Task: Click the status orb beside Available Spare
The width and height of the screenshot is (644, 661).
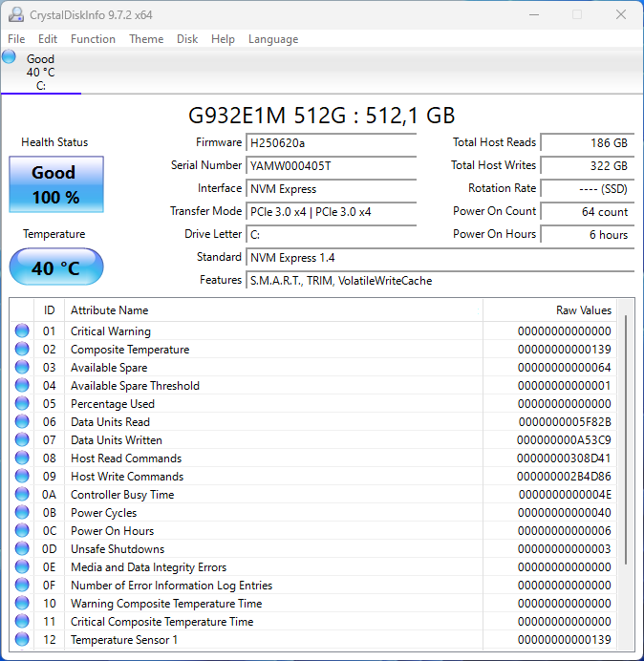Action: [x=22, y=368]
